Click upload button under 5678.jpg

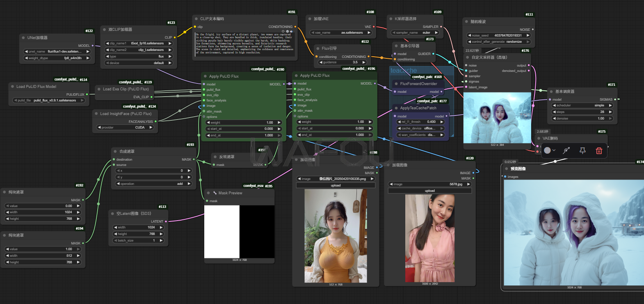pyautogui.click(x=430, y=191)
